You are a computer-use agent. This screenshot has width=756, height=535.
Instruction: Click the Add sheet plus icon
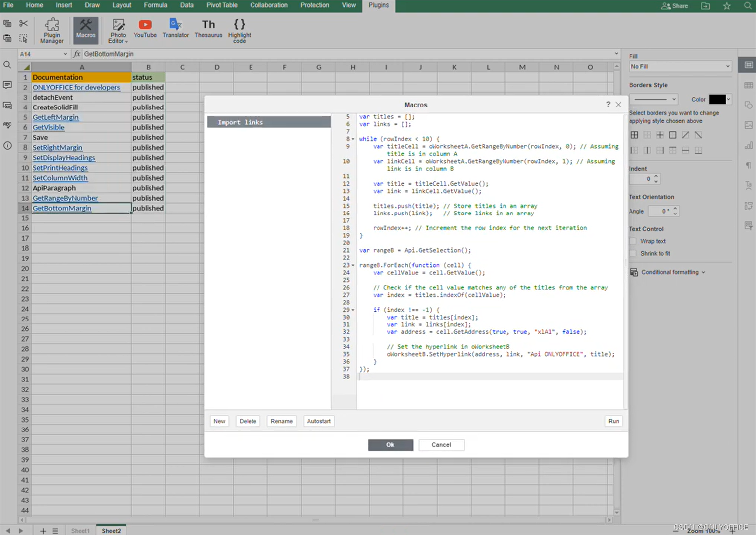click(x=43, y=531)
